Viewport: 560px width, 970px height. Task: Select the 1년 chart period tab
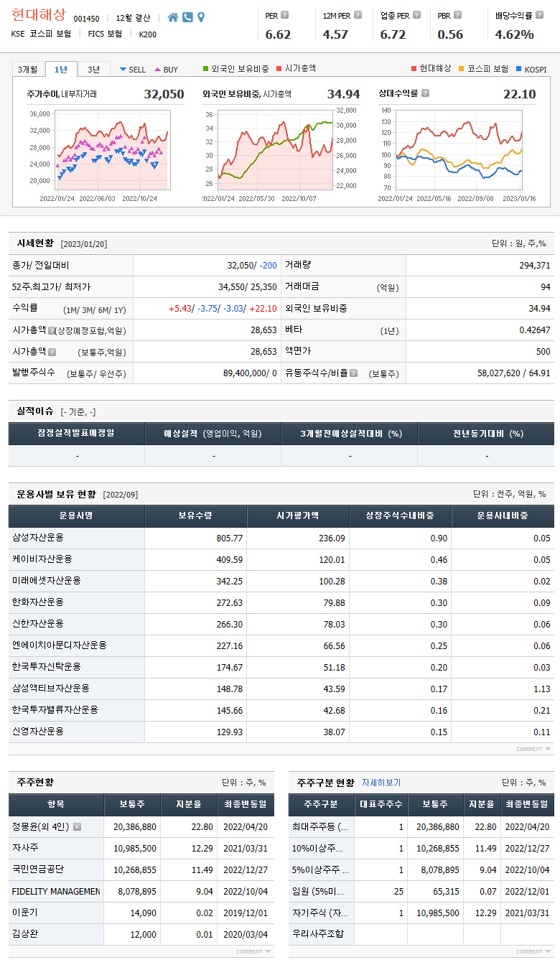61,69
